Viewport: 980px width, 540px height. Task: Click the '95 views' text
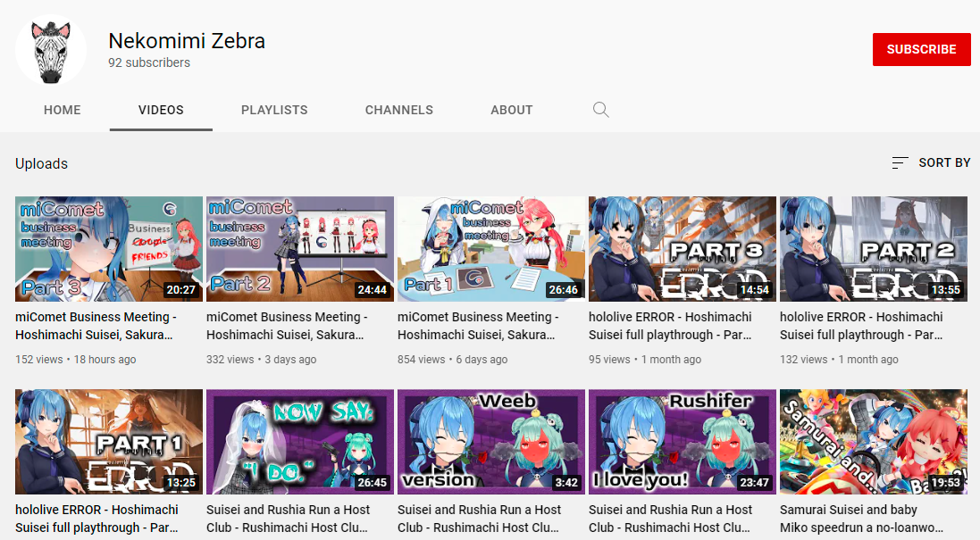tap(609, 360)
